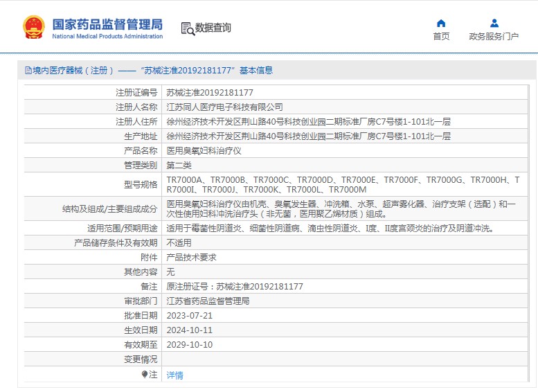The image size is (538, 392).
Task: Click the house icon above 首页
Action: (x=441, y=23)
